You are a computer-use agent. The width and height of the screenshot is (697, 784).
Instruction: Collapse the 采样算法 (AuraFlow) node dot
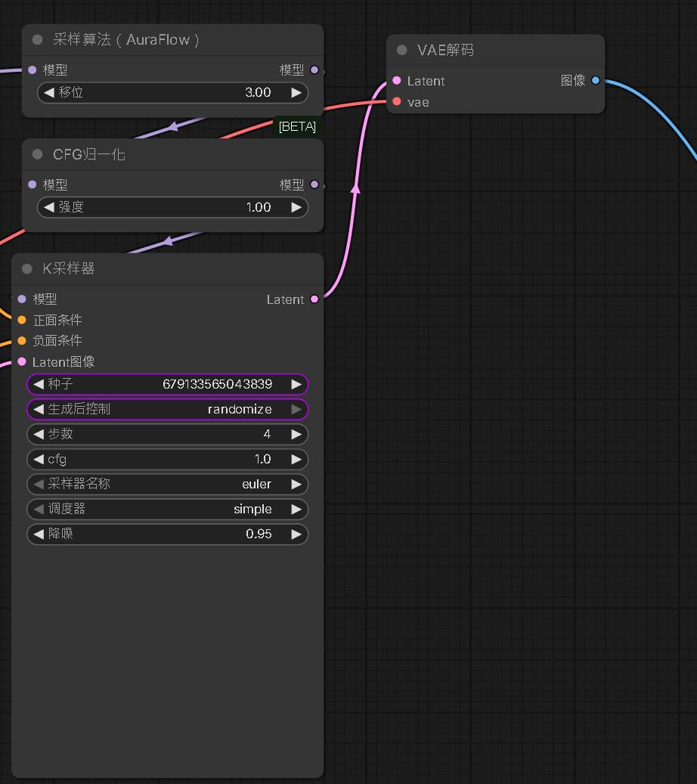pyautogui.click(x=38, y=39)
